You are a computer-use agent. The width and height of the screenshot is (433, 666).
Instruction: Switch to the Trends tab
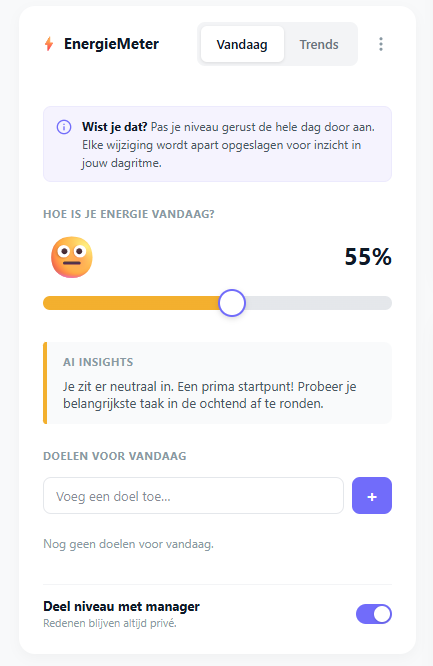tap(319, 44)
